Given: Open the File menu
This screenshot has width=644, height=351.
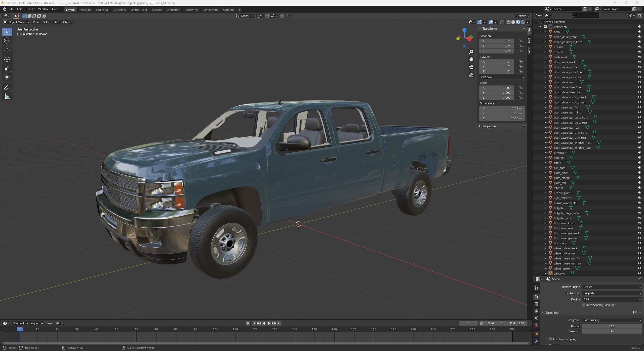Looking at the screenshot, I should coord(11,9).
